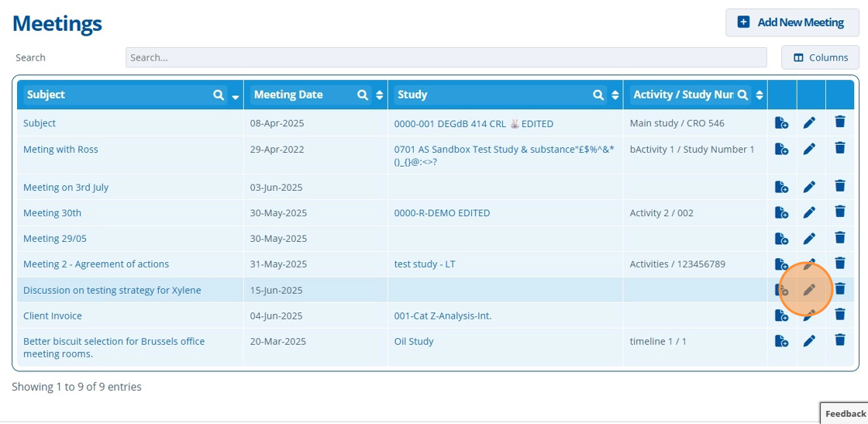Edit the "Meeting 30th" row with pencil icon
The height and width of the screenshot is (424, 868).
coord(809,212)
